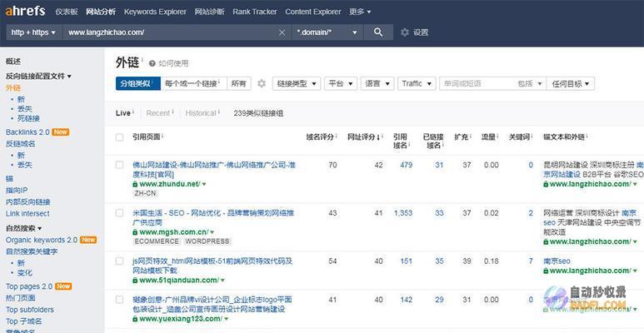The width and height of the screenshot is (644, 333).
Task: Open the 仪表板 menu item
Action: click(67, 12)
